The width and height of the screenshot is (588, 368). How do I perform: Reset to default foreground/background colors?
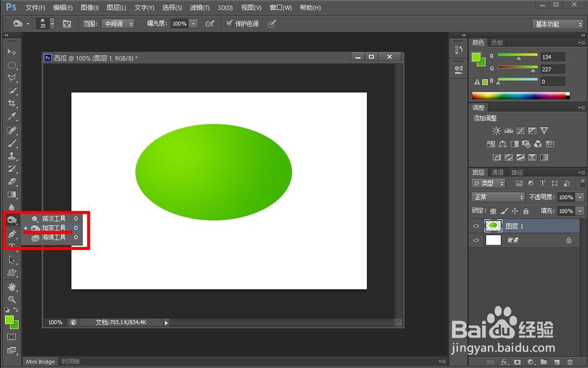coord(6,310)
